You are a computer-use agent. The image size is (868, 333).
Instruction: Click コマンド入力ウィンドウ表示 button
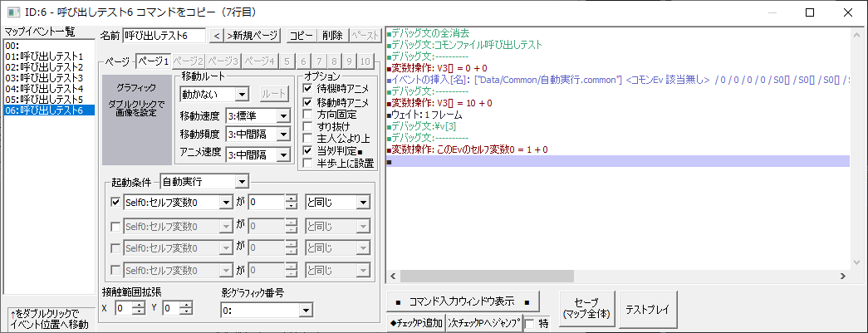click(x=463, y=302)
